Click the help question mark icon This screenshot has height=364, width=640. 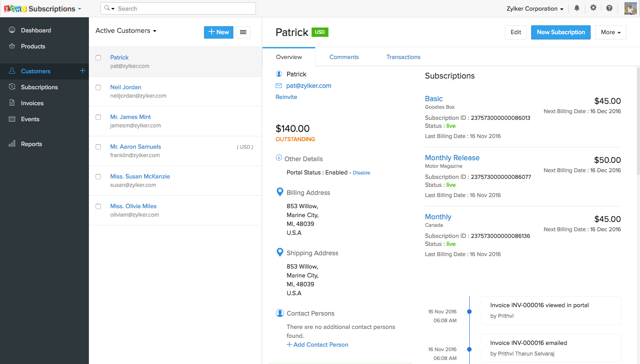point(609,8)
